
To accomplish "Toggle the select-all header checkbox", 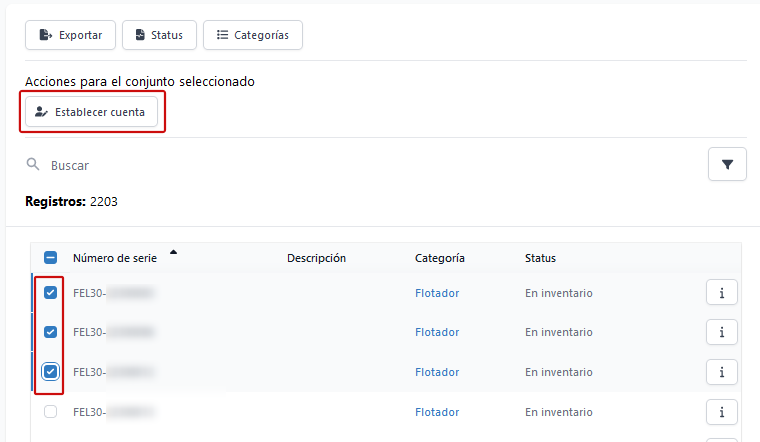I will tap(50, 258).
